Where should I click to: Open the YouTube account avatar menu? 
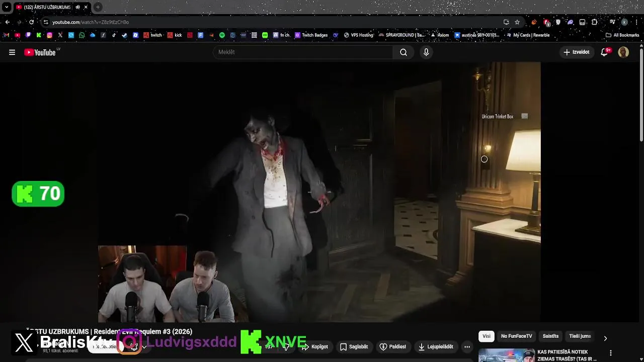click(x=623, y=52)
